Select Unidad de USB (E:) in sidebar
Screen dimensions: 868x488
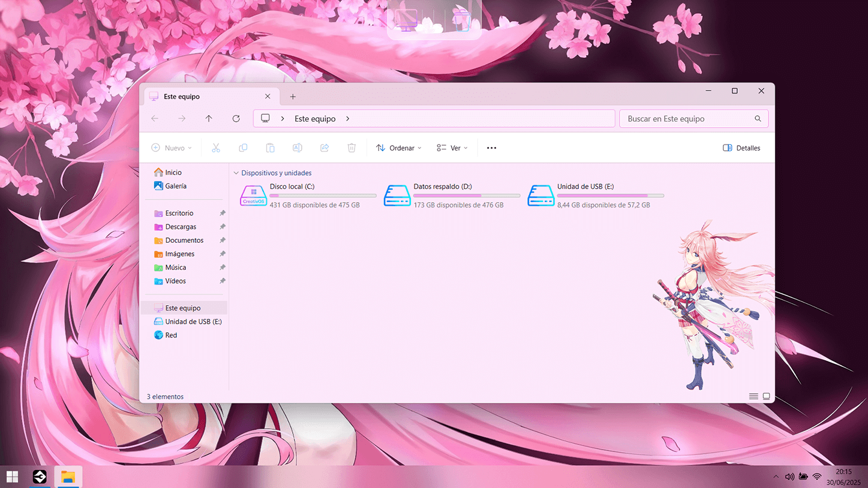[193, 322]
